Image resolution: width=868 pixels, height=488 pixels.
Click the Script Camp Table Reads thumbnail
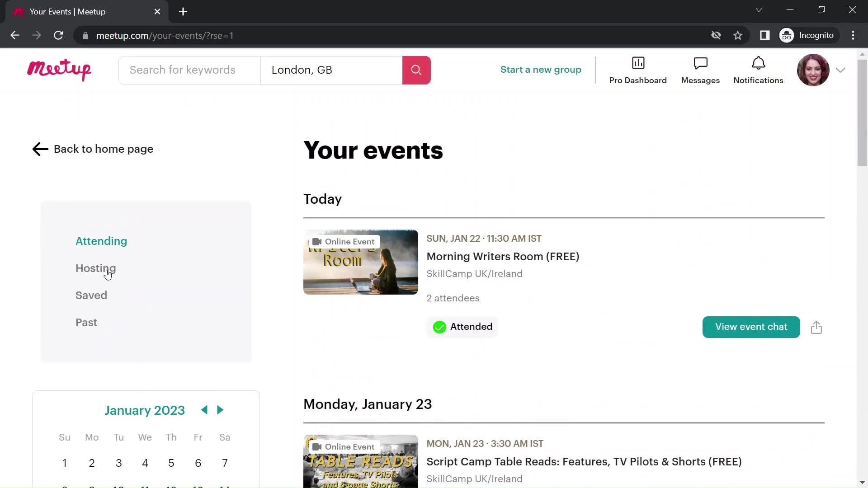[361, 462]
